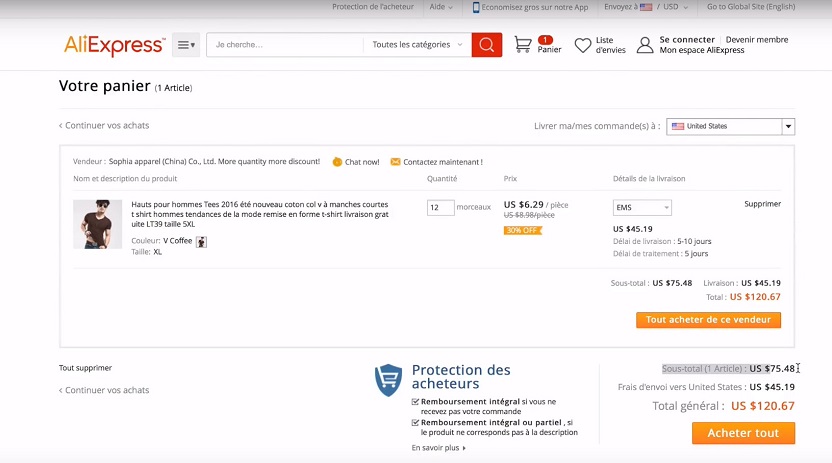
Task: Open the shopping cart Panier icon
Action: point(523,45)
